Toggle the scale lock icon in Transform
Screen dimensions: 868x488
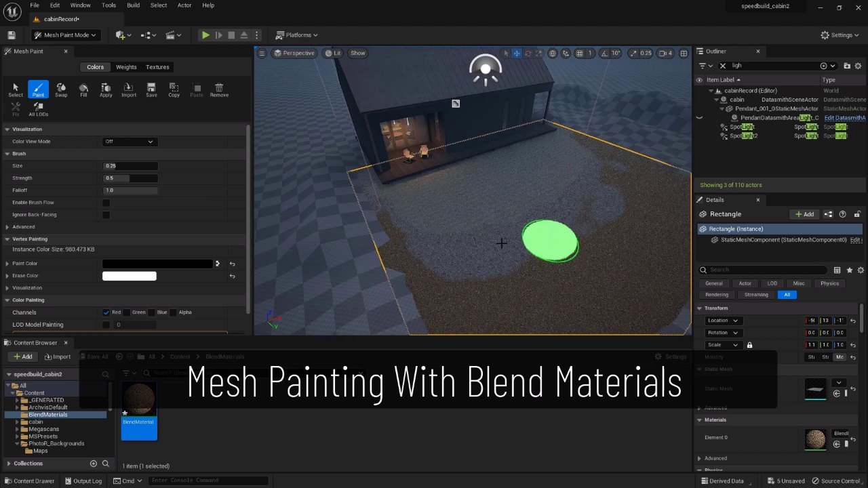(x=749, y=345)
